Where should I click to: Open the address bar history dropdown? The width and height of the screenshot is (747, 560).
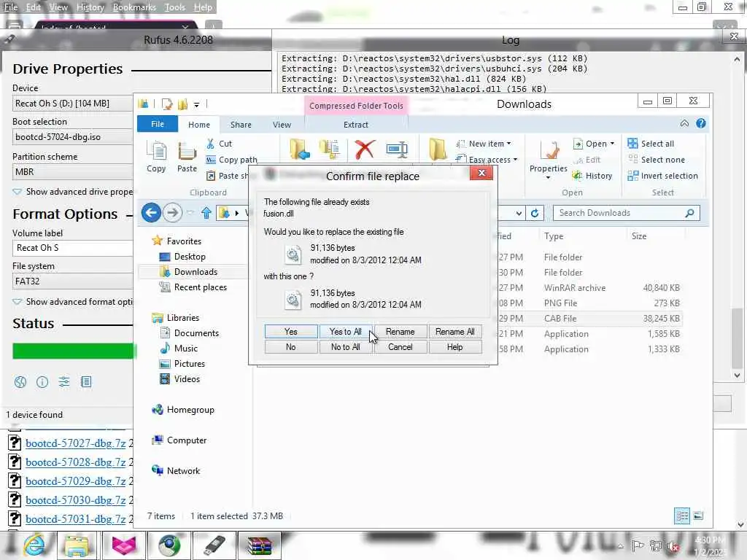click(519, 214)
